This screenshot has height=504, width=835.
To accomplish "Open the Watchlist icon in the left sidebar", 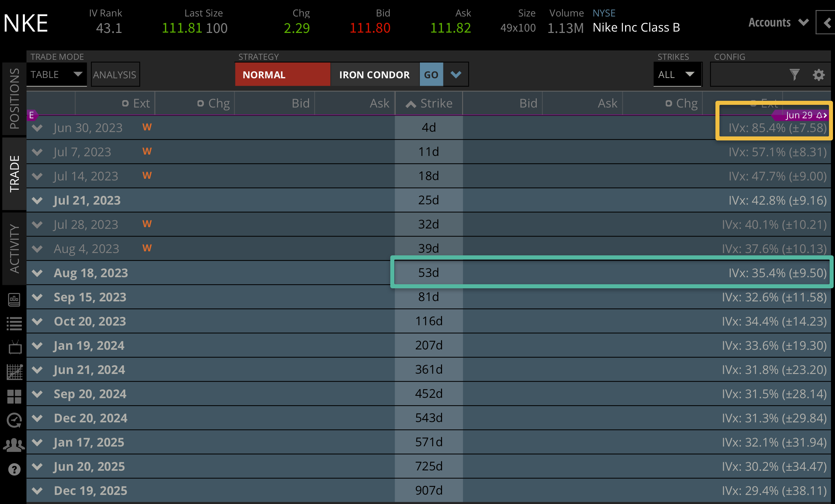I will [14, 322].
